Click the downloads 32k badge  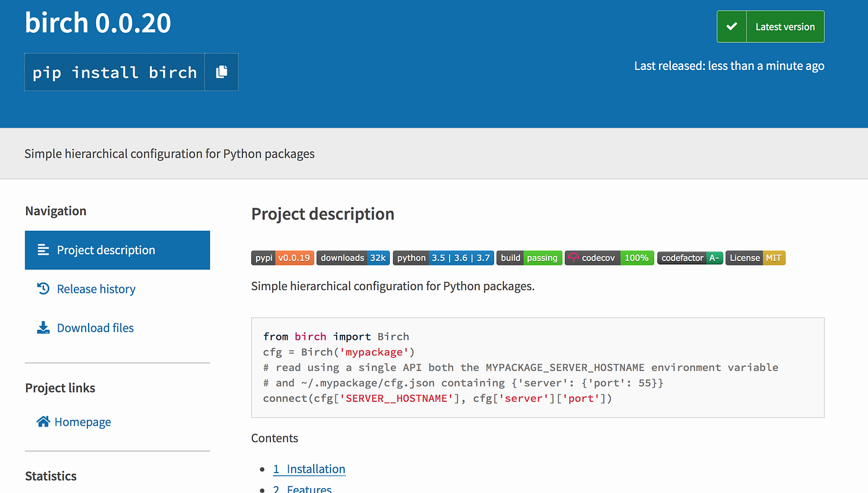353,258
